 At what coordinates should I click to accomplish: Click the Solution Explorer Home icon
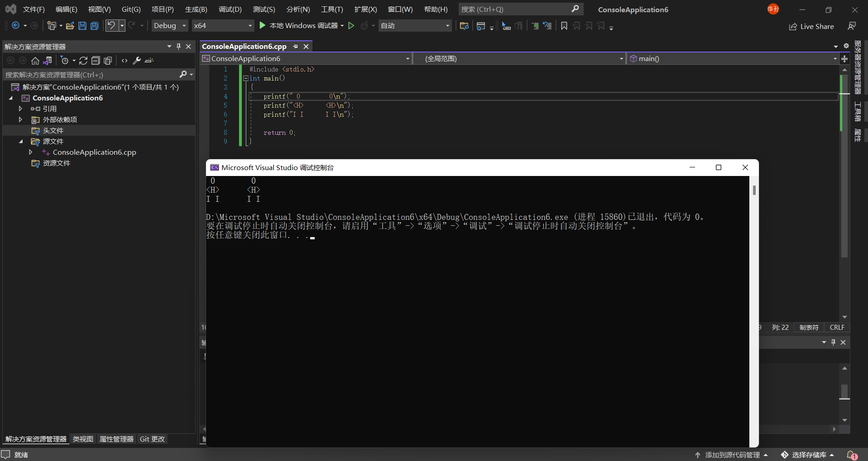[x=35, y=60]
